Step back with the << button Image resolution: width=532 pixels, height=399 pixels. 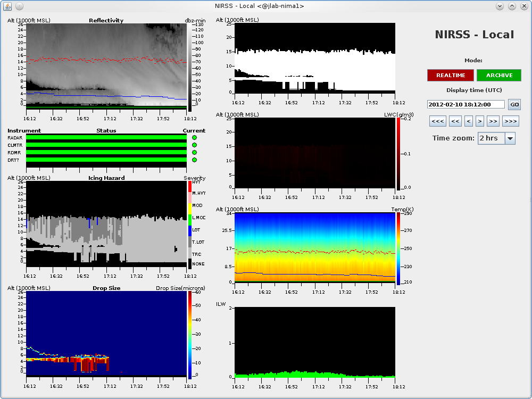point(455,121)
